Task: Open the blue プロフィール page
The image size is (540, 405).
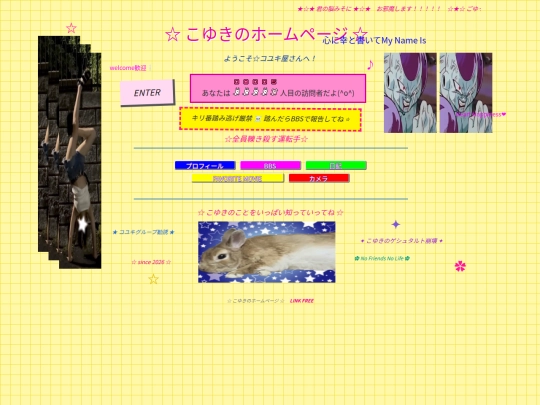Action: pos(205,166)
